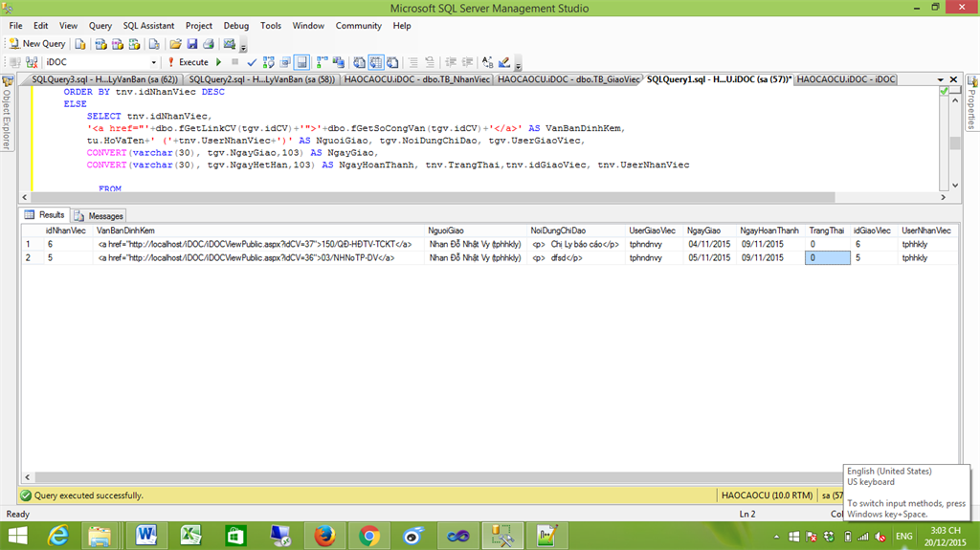Click the Analysis Services XMLA Query icon
The image size is (980, 550).
pos(134,44)
